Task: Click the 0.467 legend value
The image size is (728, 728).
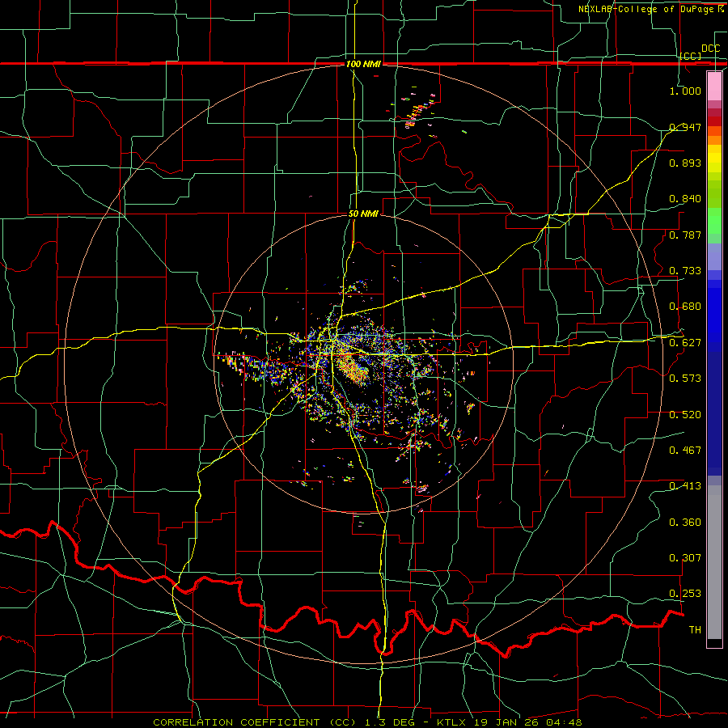Action: click(x=685, y=450)
